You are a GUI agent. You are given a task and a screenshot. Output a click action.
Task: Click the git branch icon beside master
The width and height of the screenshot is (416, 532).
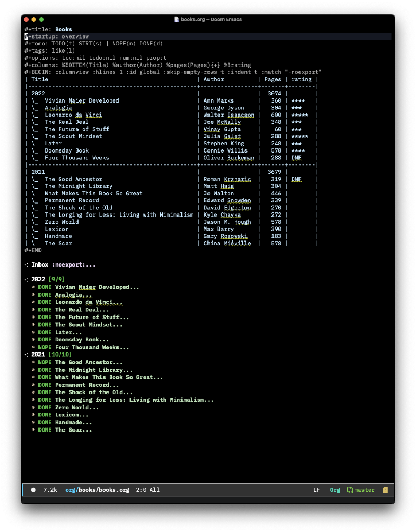pos(350,490)
